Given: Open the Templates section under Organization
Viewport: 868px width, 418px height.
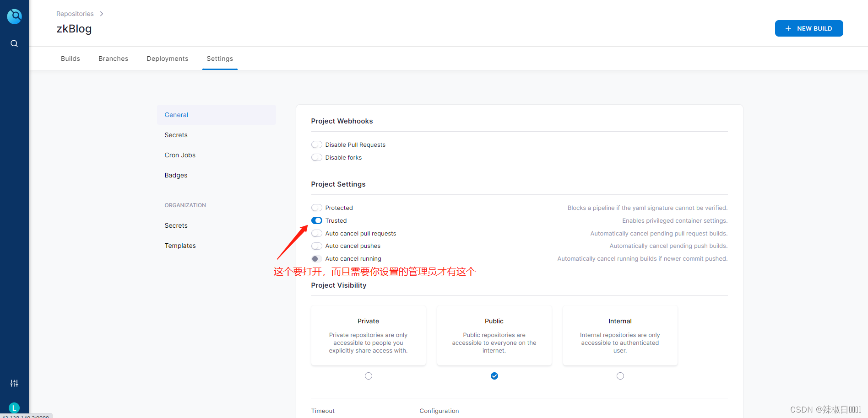Looking at the screenshot, I should pyautogui.click(x=180, y=246).
